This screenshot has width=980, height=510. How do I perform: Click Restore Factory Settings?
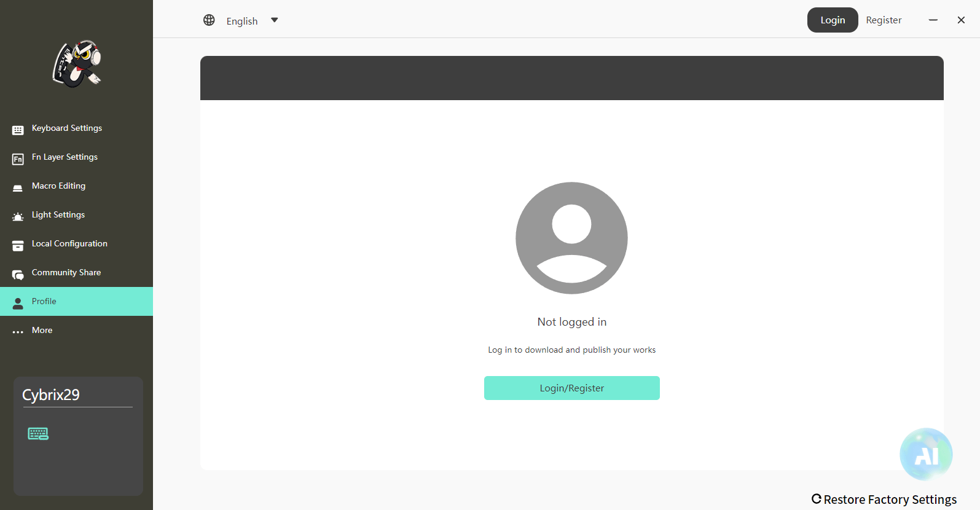tap(884, 500)
